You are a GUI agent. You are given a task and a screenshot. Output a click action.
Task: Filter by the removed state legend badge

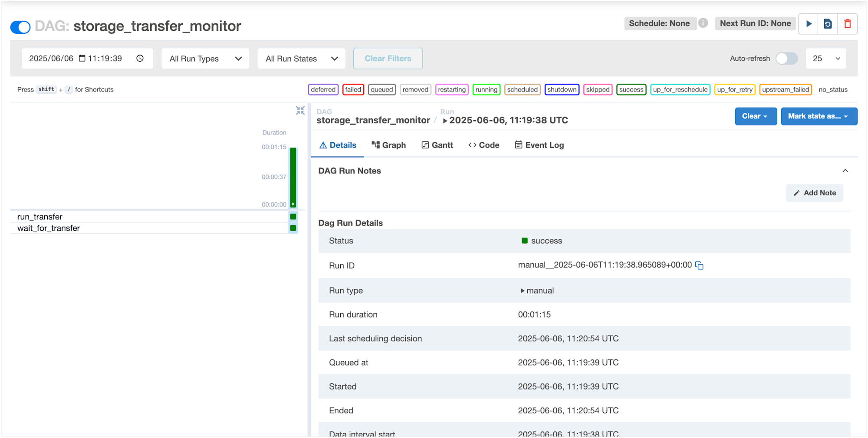pos(415,90)
